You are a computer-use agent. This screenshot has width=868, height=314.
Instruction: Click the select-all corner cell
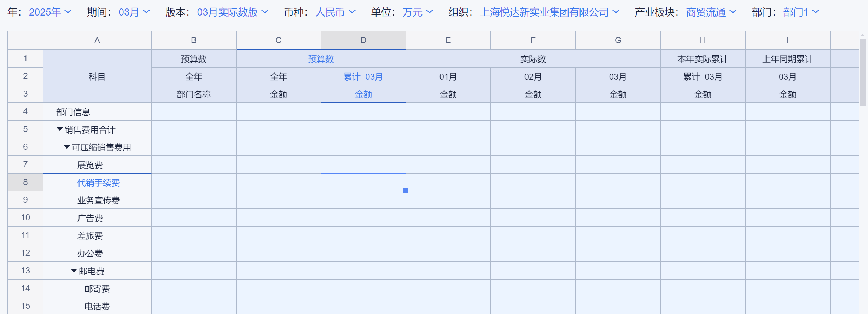click(25, 40)
